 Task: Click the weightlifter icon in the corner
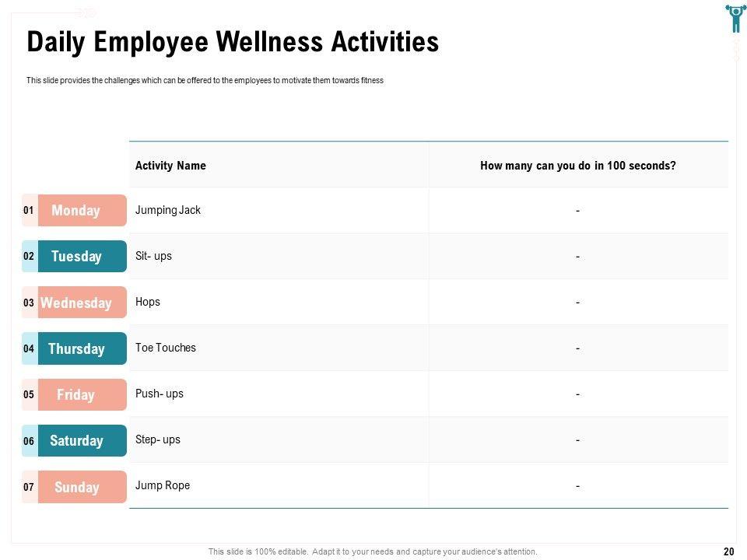click(x=735, y=18)
